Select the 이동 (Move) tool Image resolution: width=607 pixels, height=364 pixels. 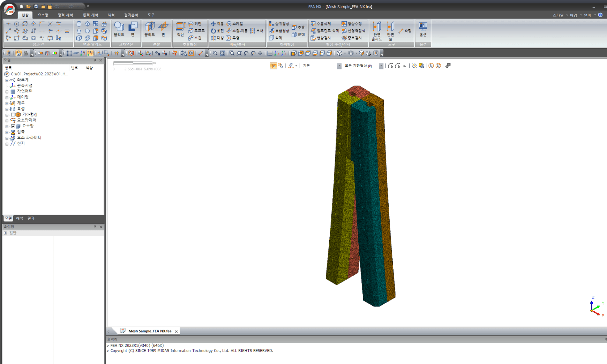[x=217, y=24]
